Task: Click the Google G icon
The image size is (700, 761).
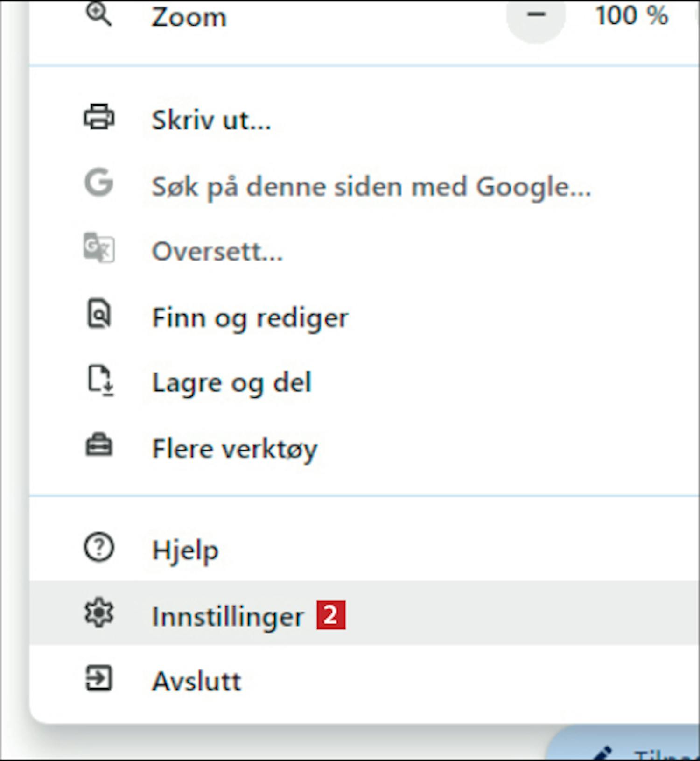Action: pos(99,183)
